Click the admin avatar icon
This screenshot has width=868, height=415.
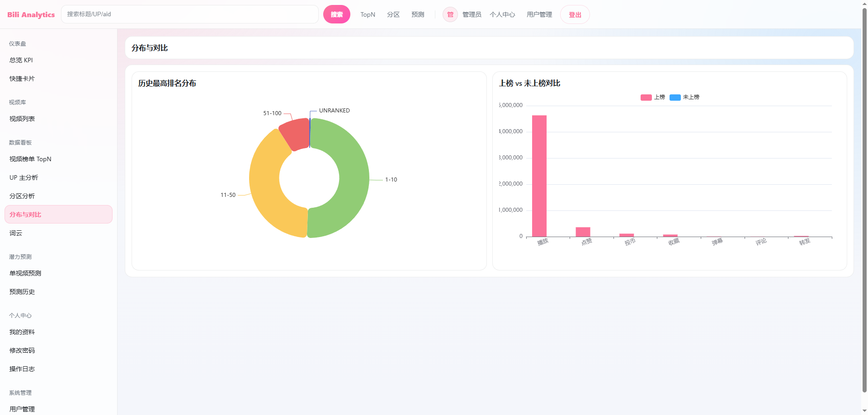point(450,14)
